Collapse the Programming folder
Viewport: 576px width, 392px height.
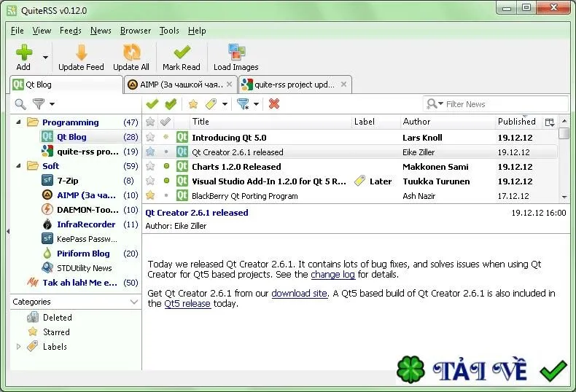[18, 122]
